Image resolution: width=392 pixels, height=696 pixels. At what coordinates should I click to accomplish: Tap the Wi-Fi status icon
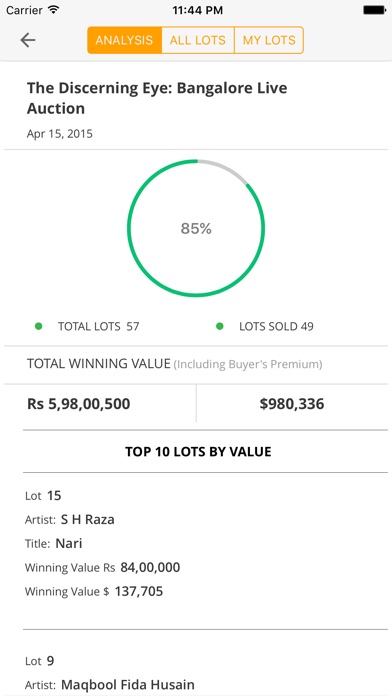[54, 10]
